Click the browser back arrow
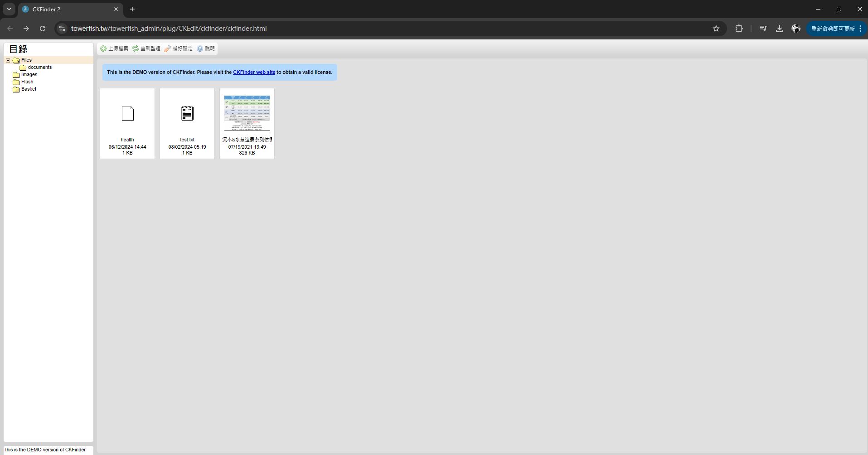 pos(10,29)
